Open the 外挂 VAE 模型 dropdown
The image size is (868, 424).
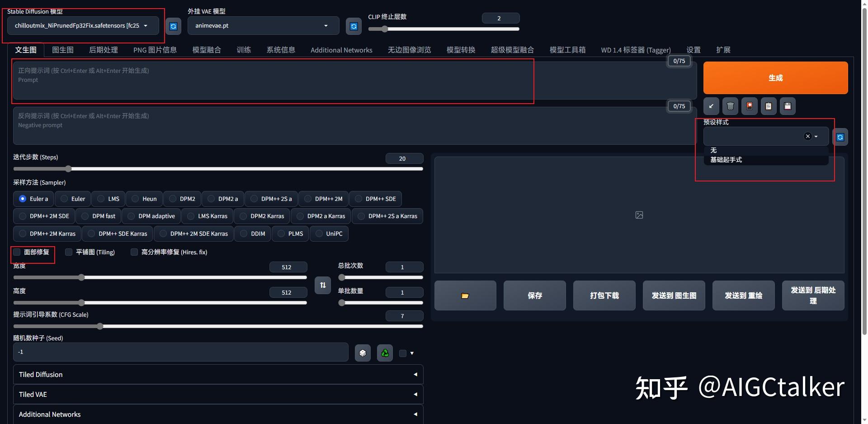(x=263, y=26)
